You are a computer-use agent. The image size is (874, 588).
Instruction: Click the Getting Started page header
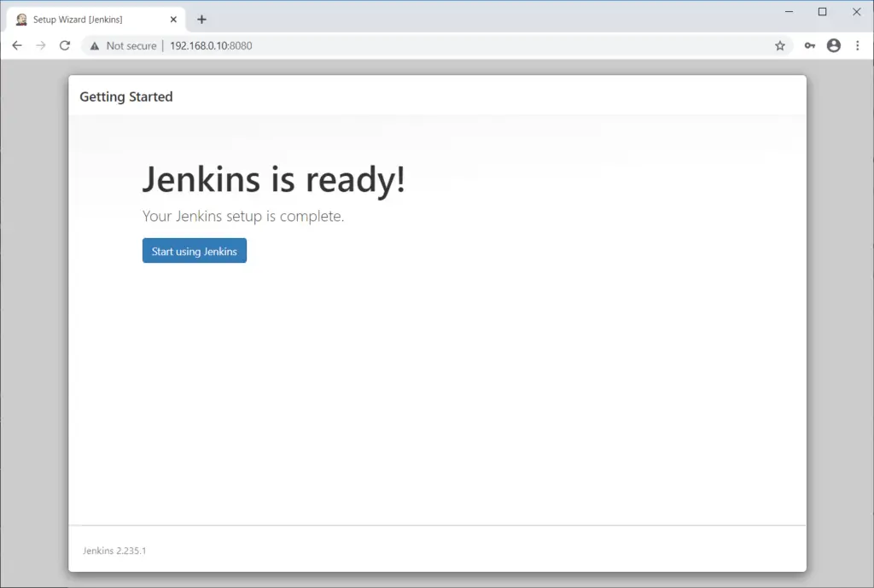pos(125,96)
